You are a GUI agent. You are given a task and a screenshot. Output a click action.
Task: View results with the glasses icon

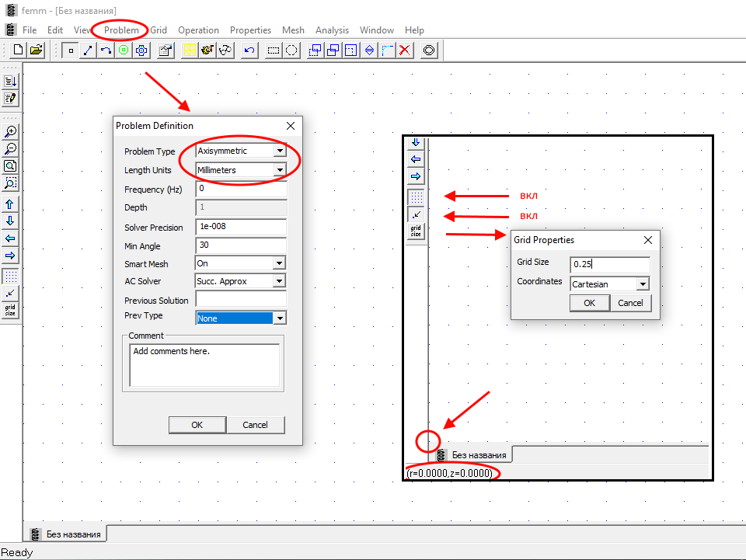pyautogui.click(x=225, y=50)
